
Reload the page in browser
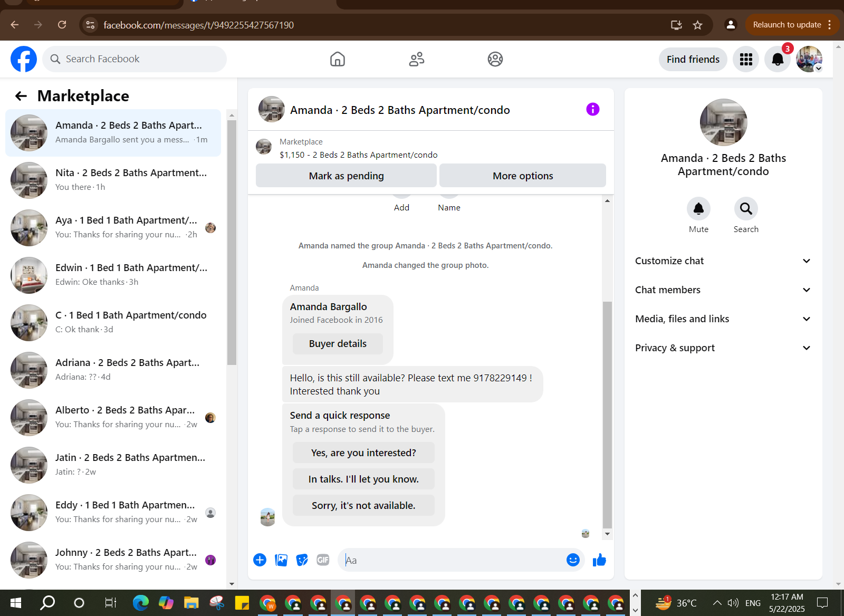(x=62, y=25)
